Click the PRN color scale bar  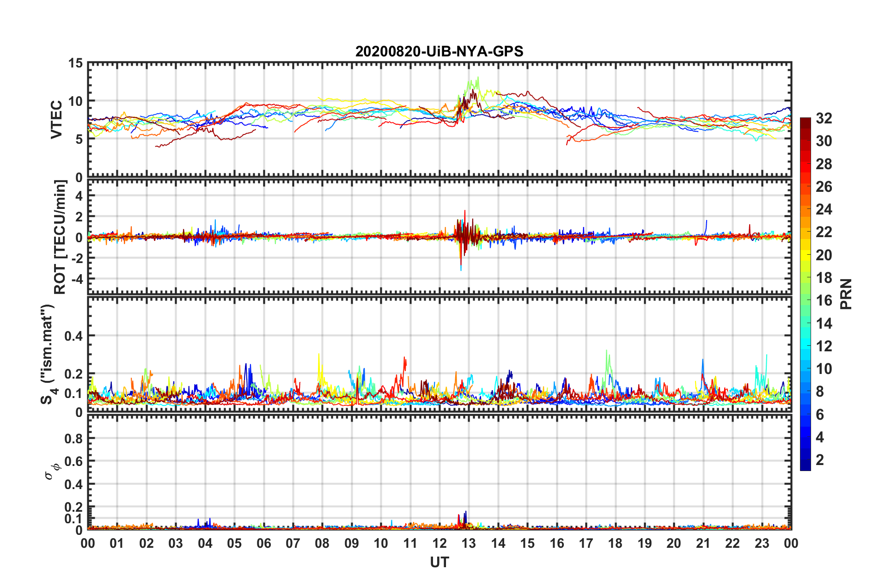pos(806,294)
